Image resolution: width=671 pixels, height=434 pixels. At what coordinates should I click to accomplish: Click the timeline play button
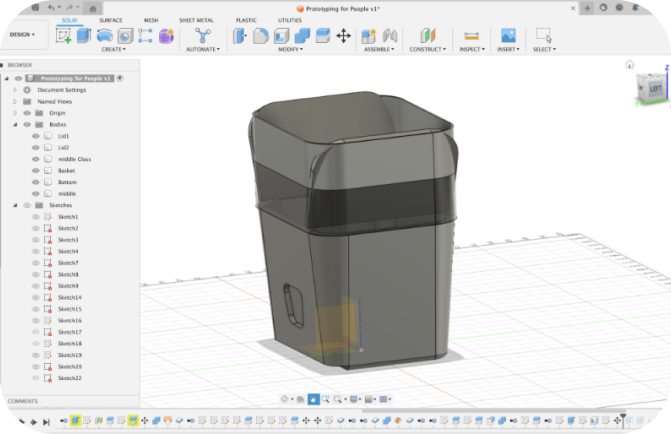(34, 422)
